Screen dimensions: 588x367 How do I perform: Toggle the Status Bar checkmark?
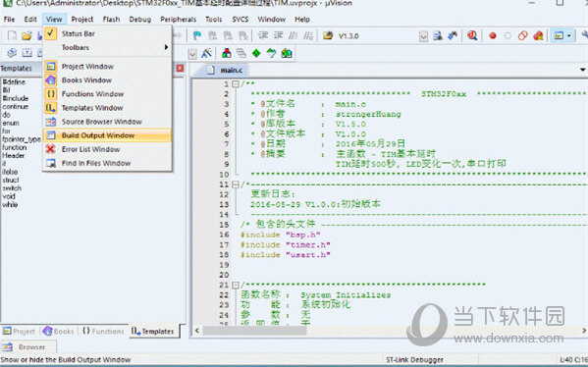point(50,33)
